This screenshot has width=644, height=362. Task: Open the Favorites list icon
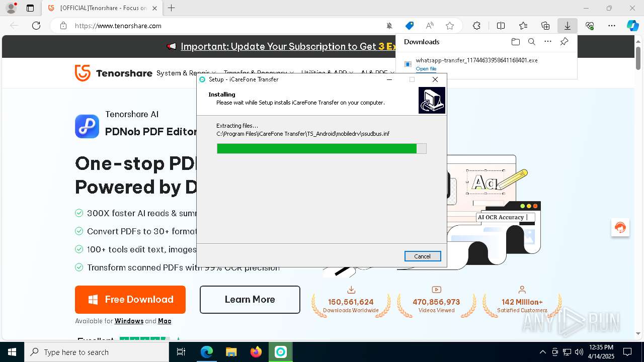[x=523, y=26]
